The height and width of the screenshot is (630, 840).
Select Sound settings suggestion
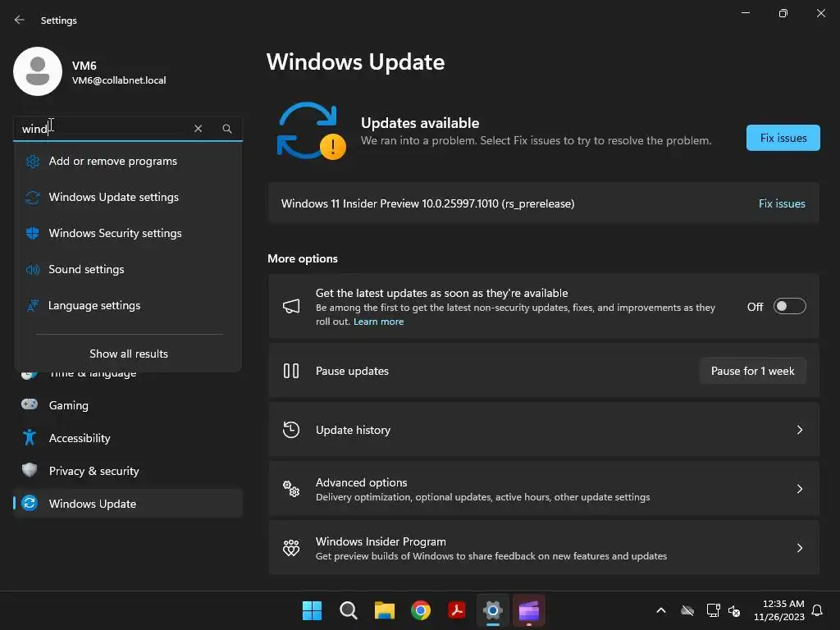(x=128, y=269)
